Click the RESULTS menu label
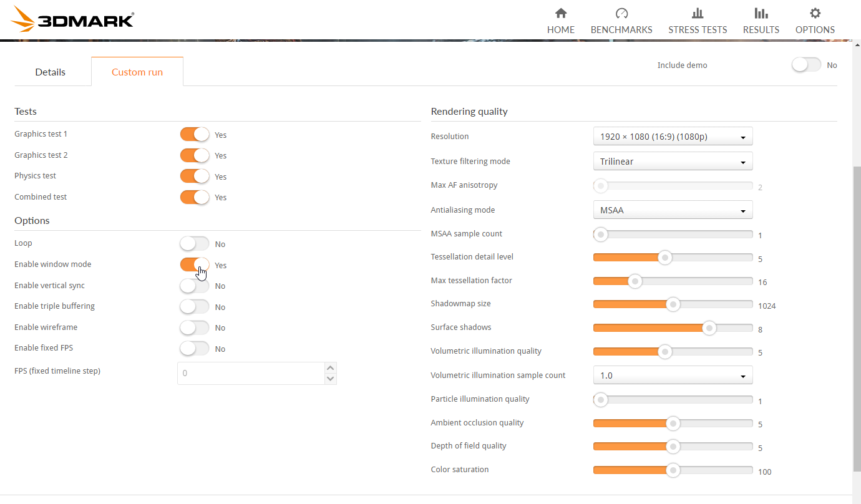 coord(761,29)
